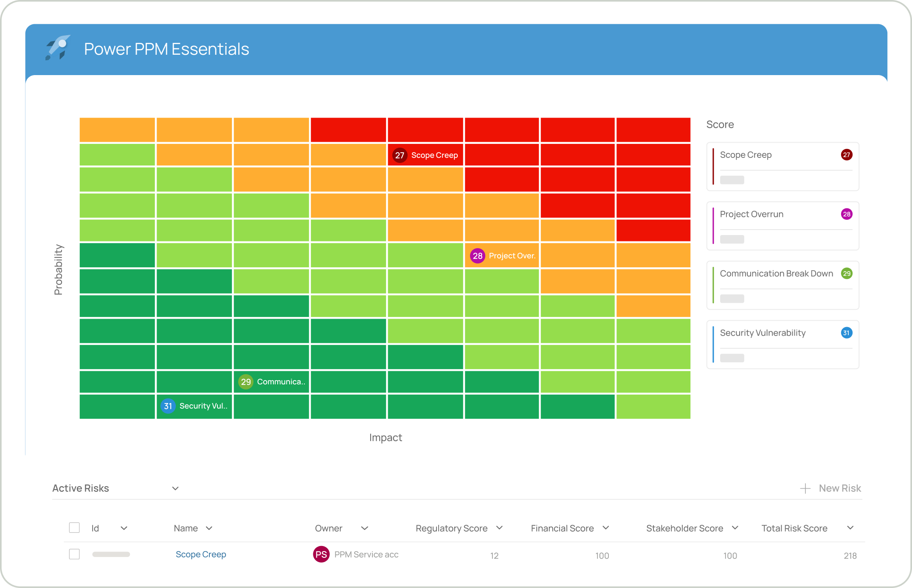Click the PPM Service acc owner name
Screen dimensions: 912x588
point(366,554)
